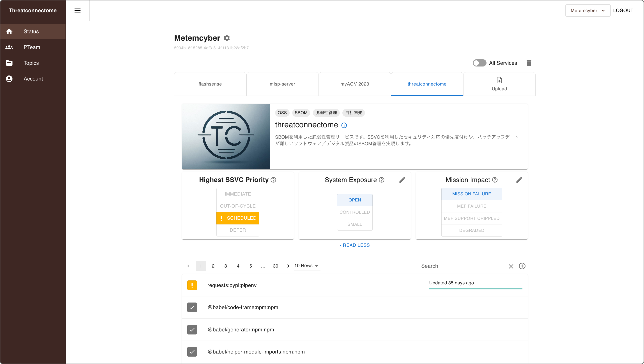Image resolution: width=644 pixels, height=364 pixels.
Task: Add a new item with the plus icon
Action: point(522,266)
